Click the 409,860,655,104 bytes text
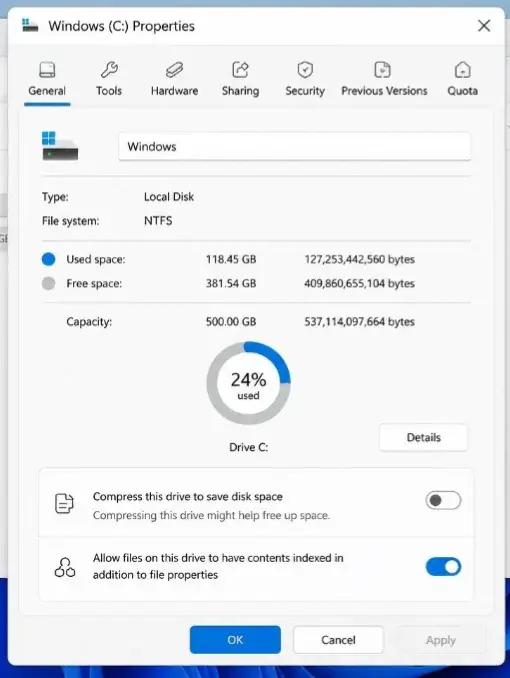The height and width of the screenshot is (678, 510). pos(359,283)
